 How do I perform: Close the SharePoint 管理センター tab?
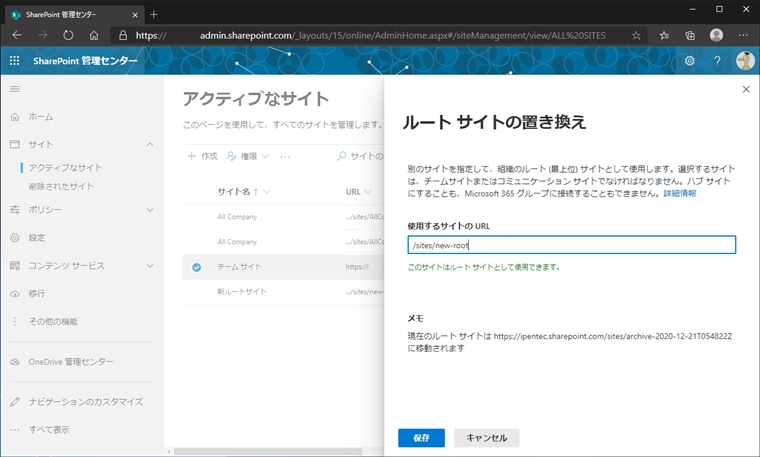[x=135, y=15]
